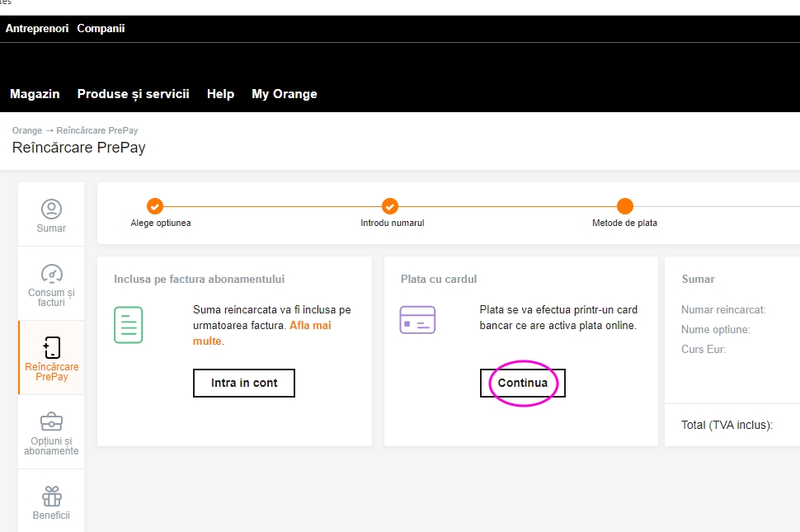Open the Help menu item
The height and width of the screenshot is (532, 800).
pos(220,94)
